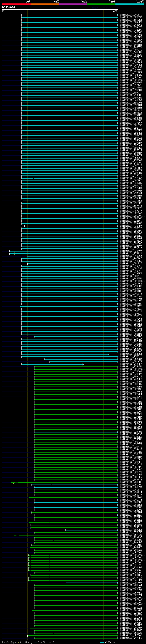
Task: Select hit UniRef100_B6UHU1
Action: click(x=131, y=53)
